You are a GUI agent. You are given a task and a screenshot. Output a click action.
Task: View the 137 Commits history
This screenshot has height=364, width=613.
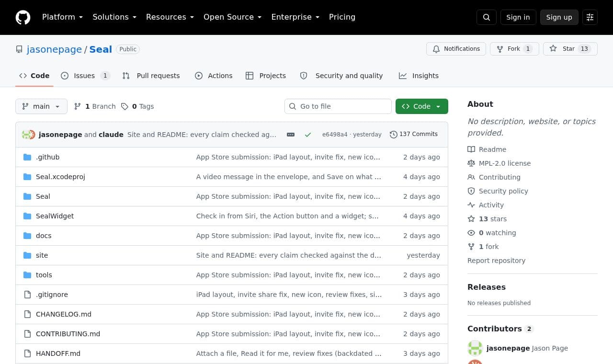pos(414,134)
